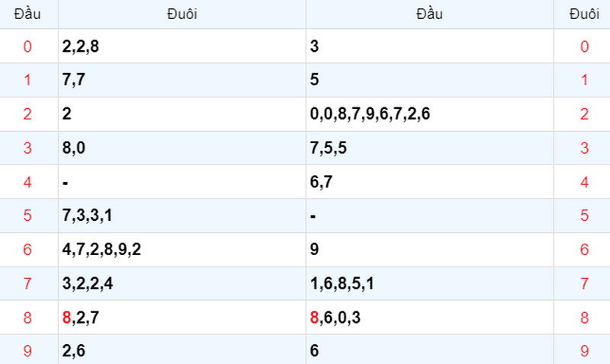610x364 pixels.
Task: Click the cell showing 6,7
Action: click(429, 181)
